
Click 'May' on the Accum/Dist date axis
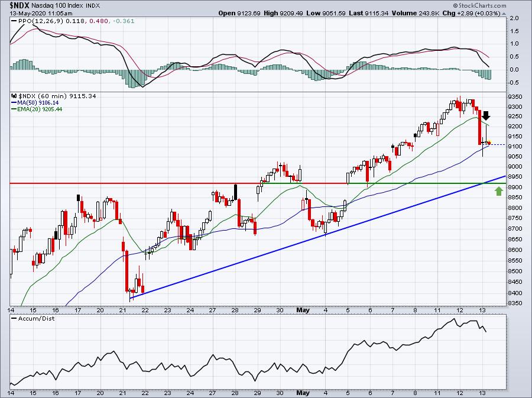tap(303, 393)
